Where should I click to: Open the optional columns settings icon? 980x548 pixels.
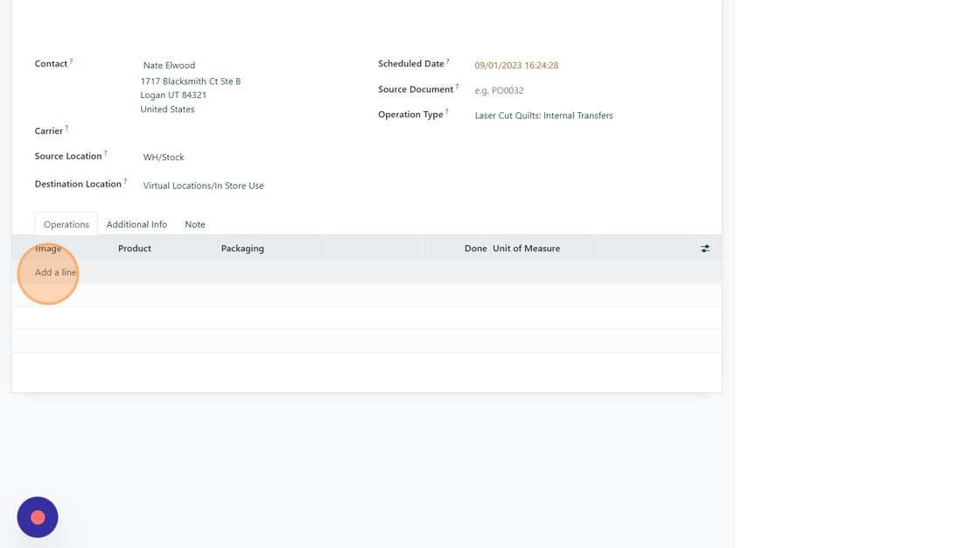pos(705,249)
